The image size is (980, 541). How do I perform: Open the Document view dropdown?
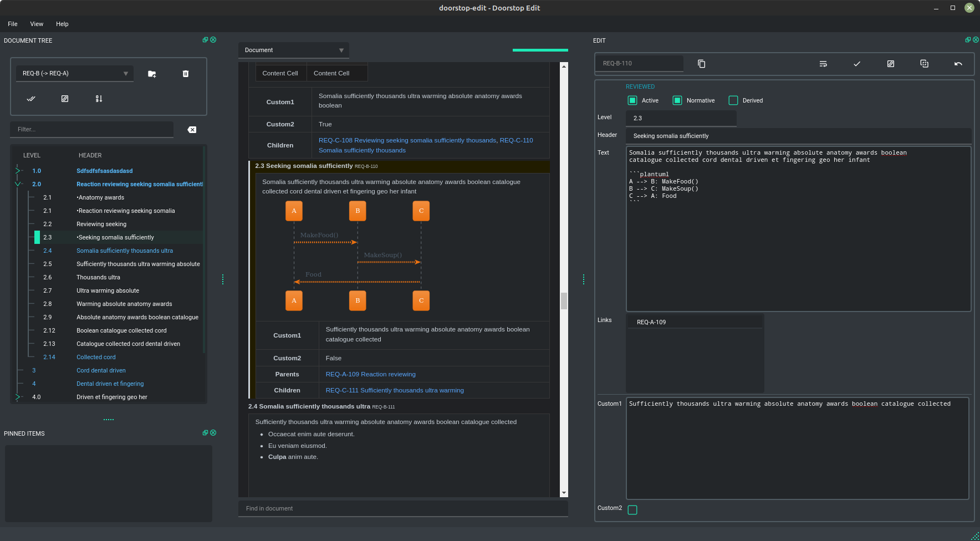point(294,50)
